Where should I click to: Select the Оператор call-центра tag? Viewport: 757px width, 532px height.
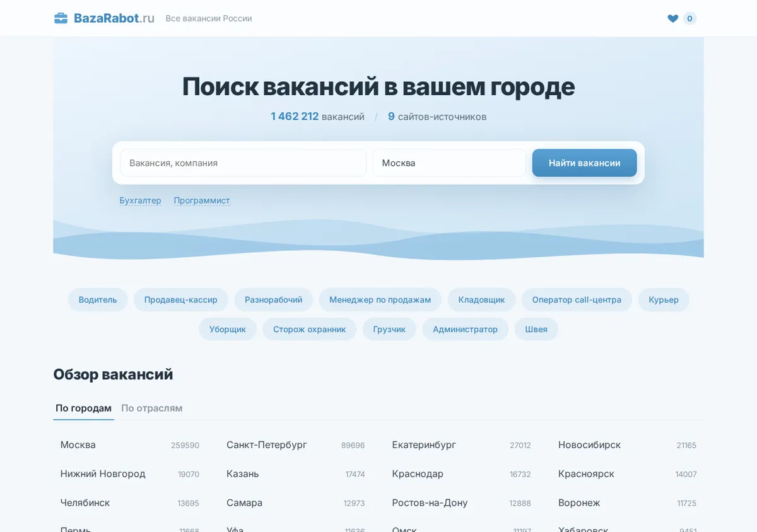coord(577,299)
